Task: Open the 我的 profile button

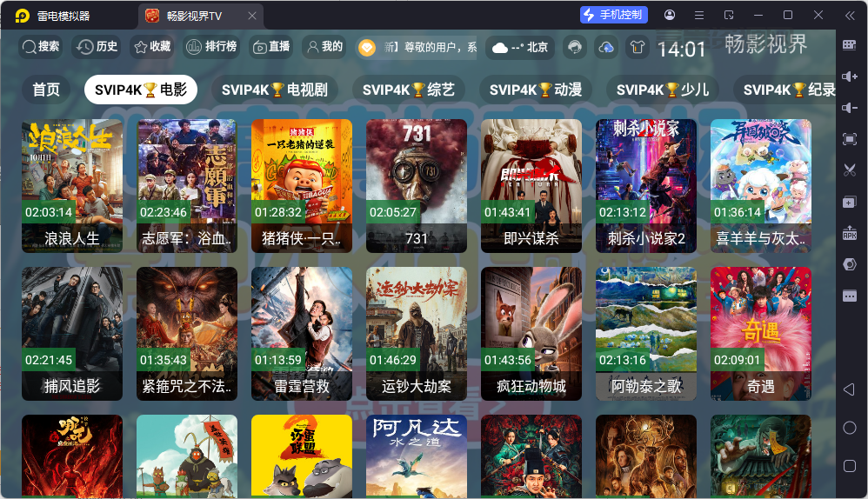Action: pos(325,47)
